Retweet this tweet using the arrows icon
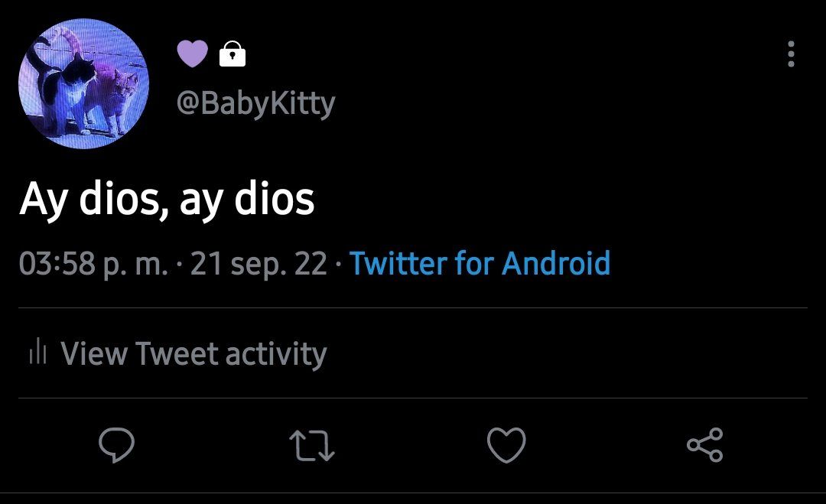The image size is (826, 504). point(312,446)
